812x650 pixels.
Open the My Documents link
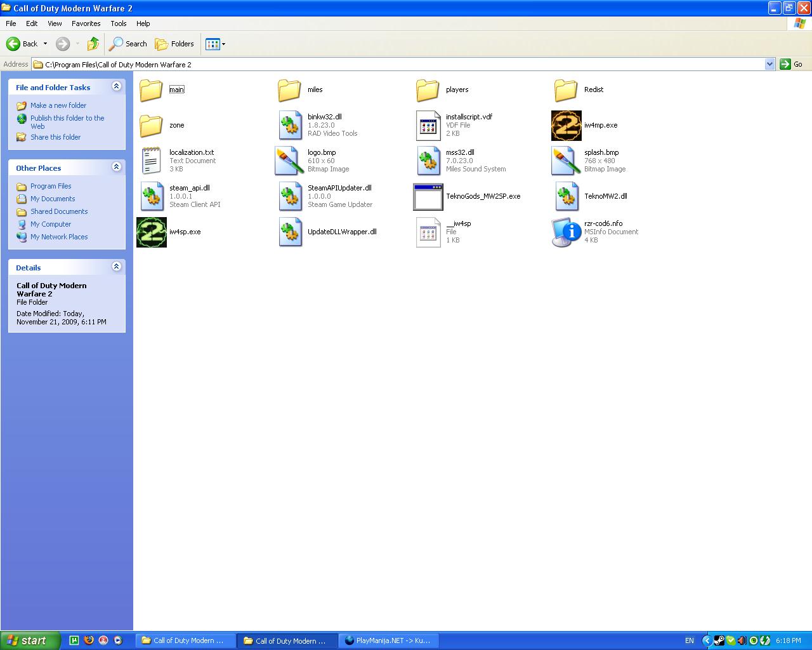[53, 199]
